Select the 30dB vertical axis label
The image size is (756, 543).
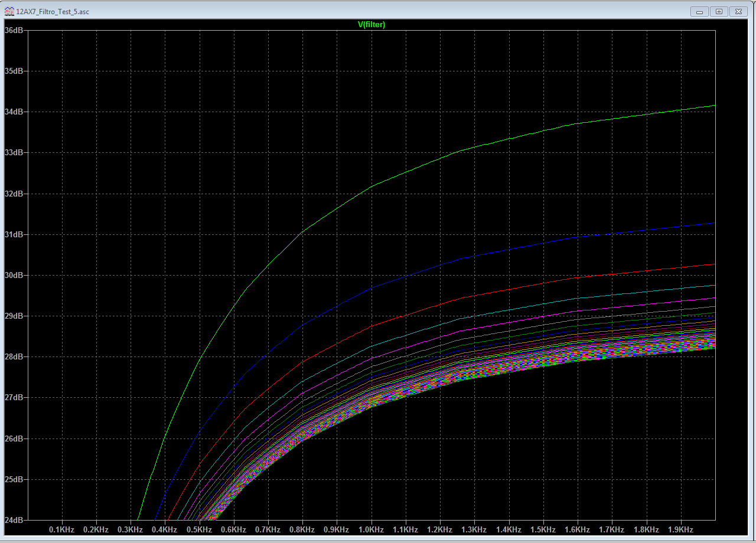14,275
